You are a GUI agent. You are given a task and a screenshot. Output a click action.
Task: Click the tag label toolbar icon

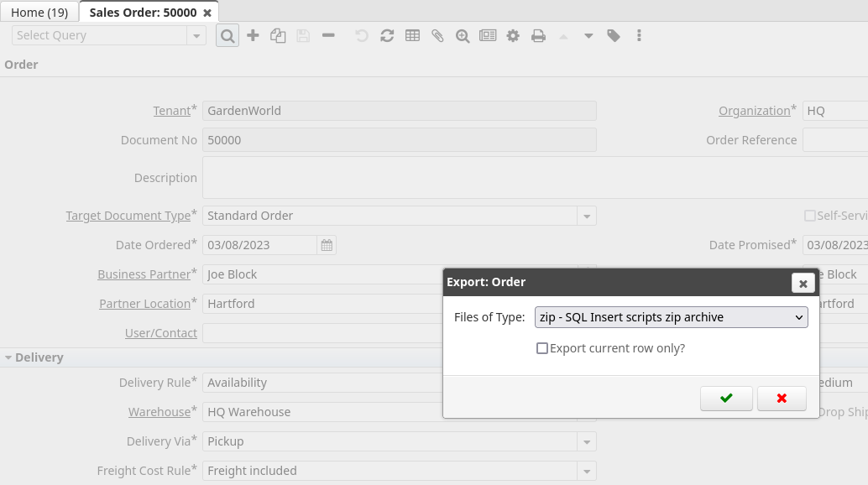[x=614, y=36]
